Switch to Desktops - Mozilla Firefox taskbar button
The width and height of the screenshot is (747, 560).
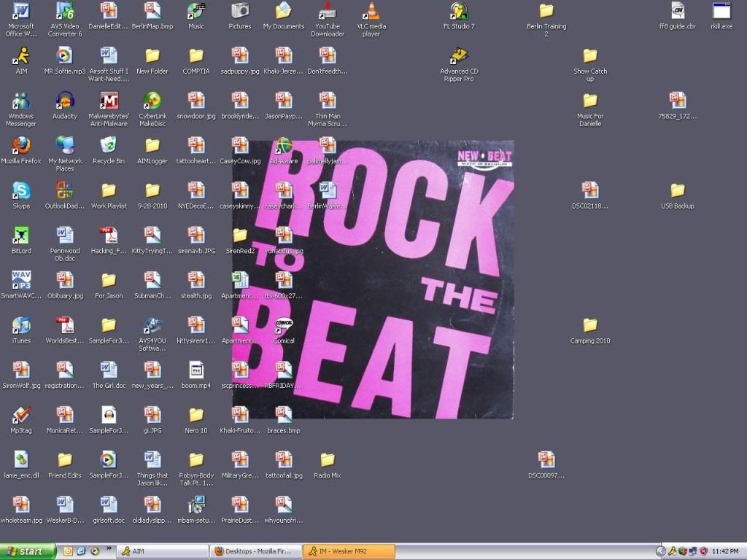pyautogui.click(x=255, y=551)
